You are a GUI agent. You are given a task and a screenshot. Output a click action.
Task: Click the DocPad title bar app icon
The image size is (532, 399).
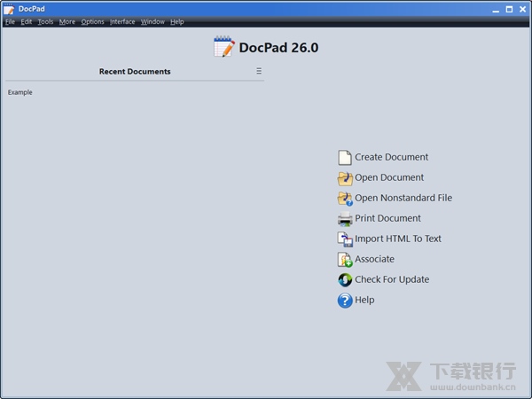8,8
